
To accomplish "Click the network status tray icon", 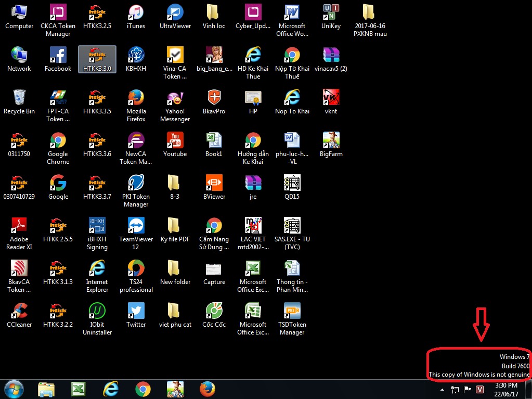I will [x=455, y=390].
